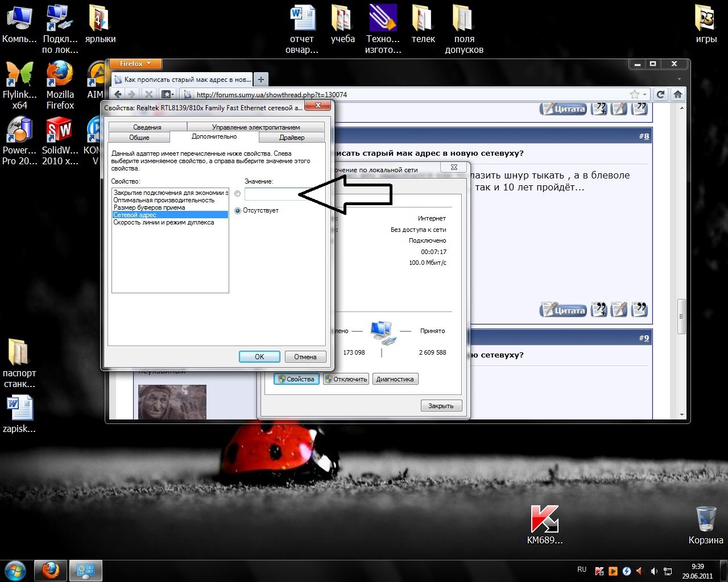Open the отчет Word document on desktop
This screenshot has height=582, width=728.
pyautogui.click(x=302, y=20)
